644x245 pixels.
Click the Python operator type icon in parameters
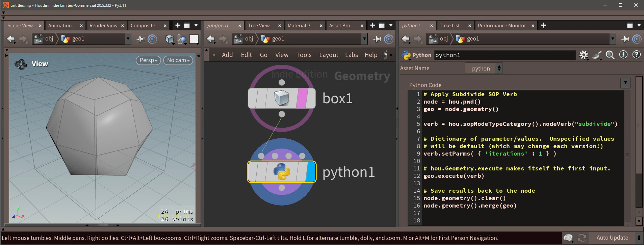tap(406, 55)
